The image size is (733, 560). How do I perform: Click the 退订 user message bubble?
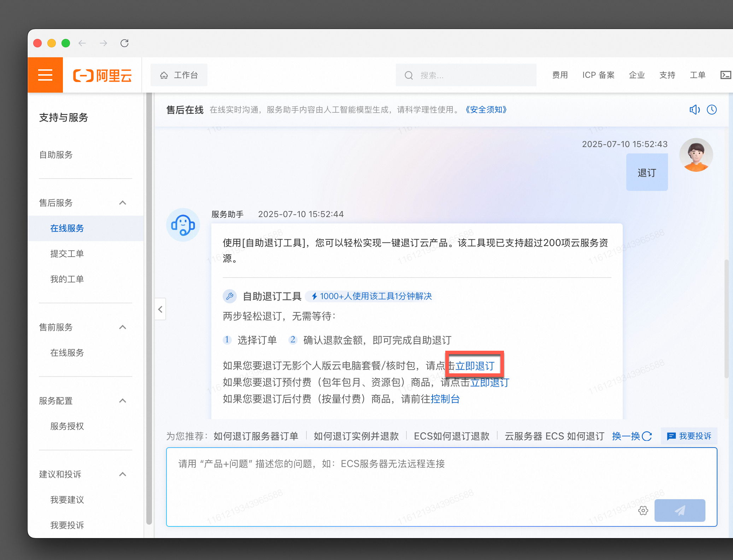tap(647, 173)
